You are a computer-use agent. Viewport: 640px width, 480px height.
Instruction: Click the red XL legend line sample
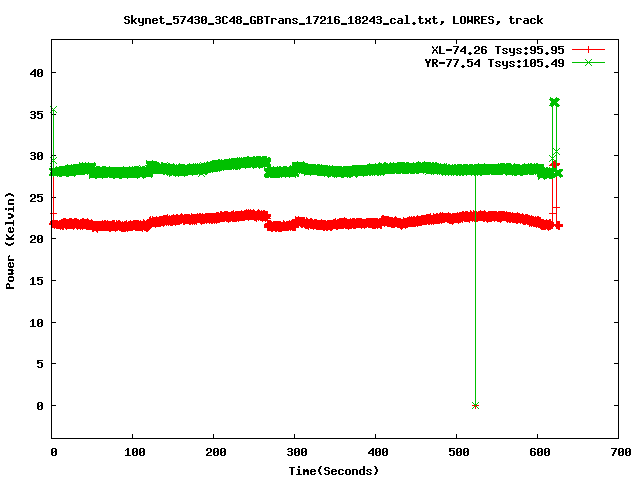coord(588,50)
